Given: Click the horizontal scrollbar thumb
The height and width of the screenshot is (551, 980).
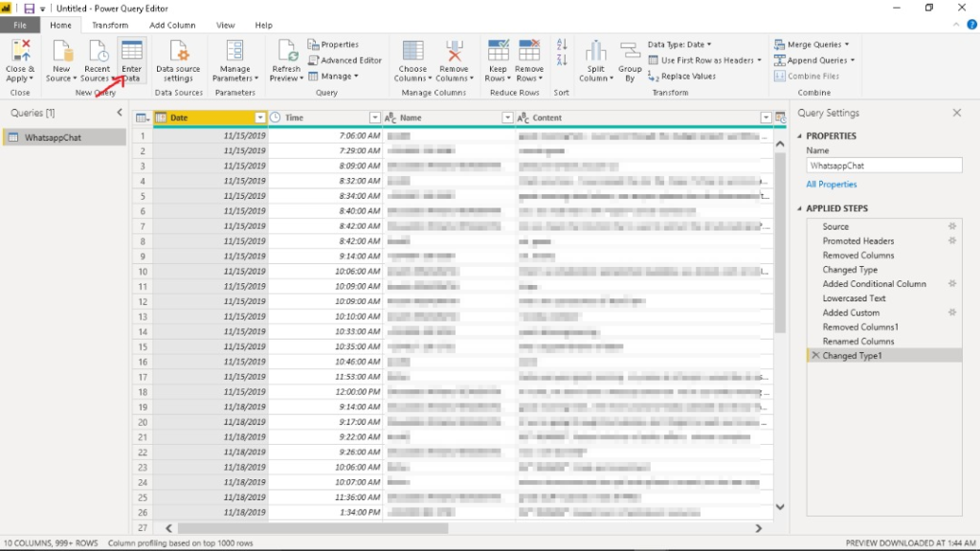Looking at the screenshot, I should tap(313, 528).
